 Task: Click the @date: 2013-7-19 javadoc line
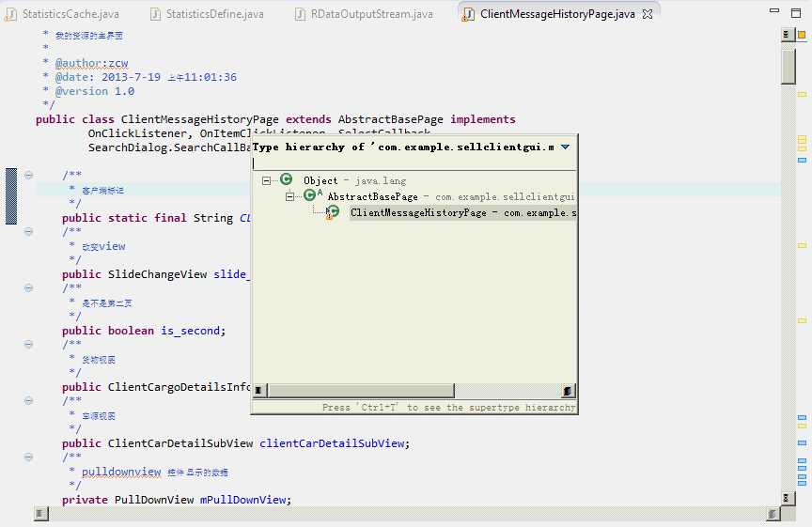[x=146, y=77]
